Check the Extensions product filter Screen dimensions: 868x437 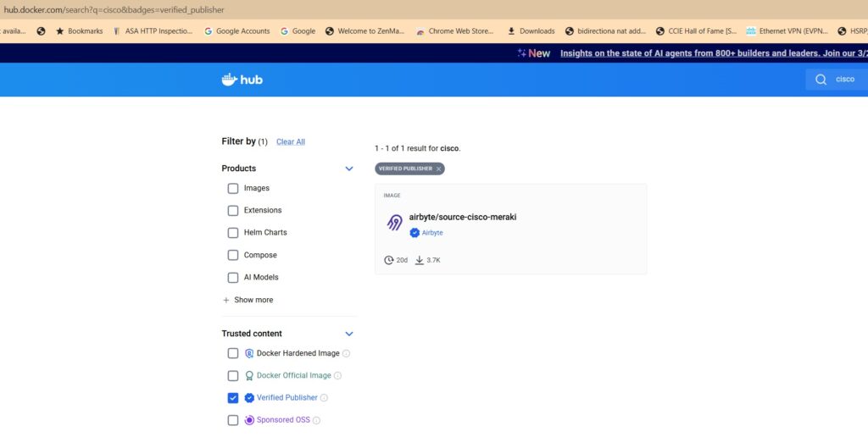point(233,211)
